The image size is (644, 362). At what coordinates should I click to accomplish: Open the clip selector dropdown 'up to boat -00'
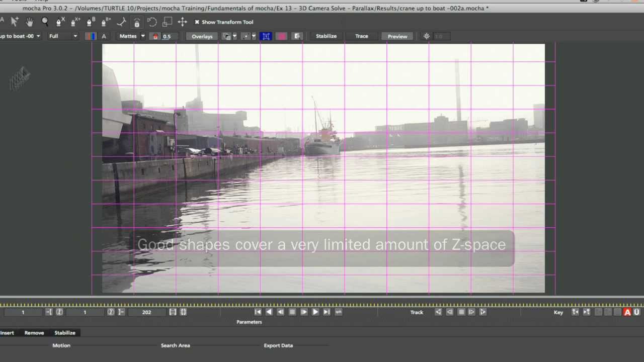(20, 36)
